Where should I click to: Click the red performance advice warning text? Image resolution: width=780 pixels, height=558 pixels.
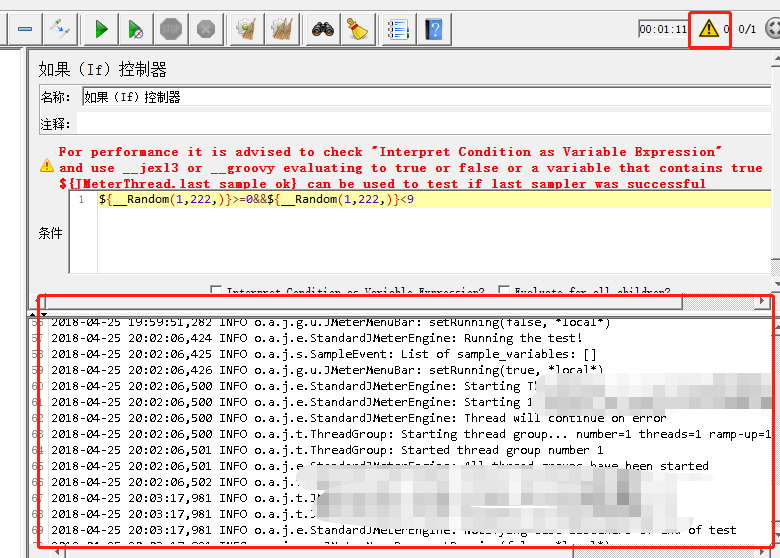[x=410, y=168]
